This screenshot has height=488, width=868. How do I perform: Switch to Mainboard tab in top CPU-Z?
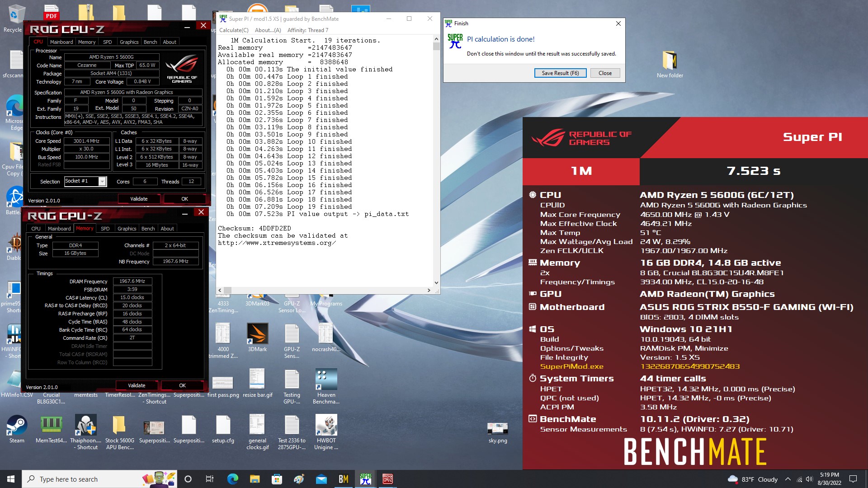click(61, 42)
